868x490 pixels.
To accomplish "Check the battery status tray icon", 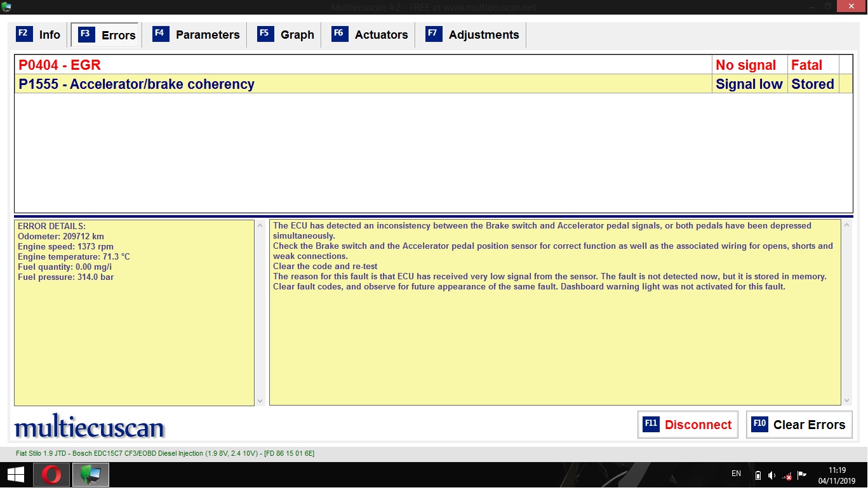I will pyautogui.click(x=758, y=475).
